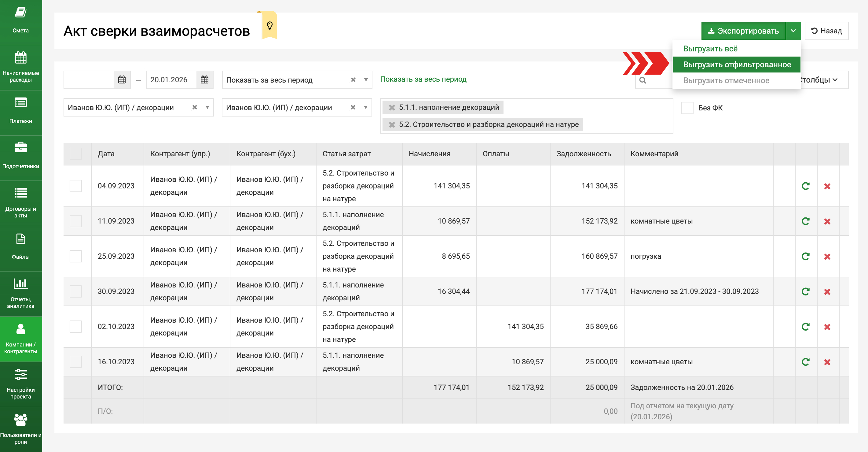The height and width of the screenshot is (452, 868).
Task: Check the row dated 04.09.2023
Action: tap(75, 186)
